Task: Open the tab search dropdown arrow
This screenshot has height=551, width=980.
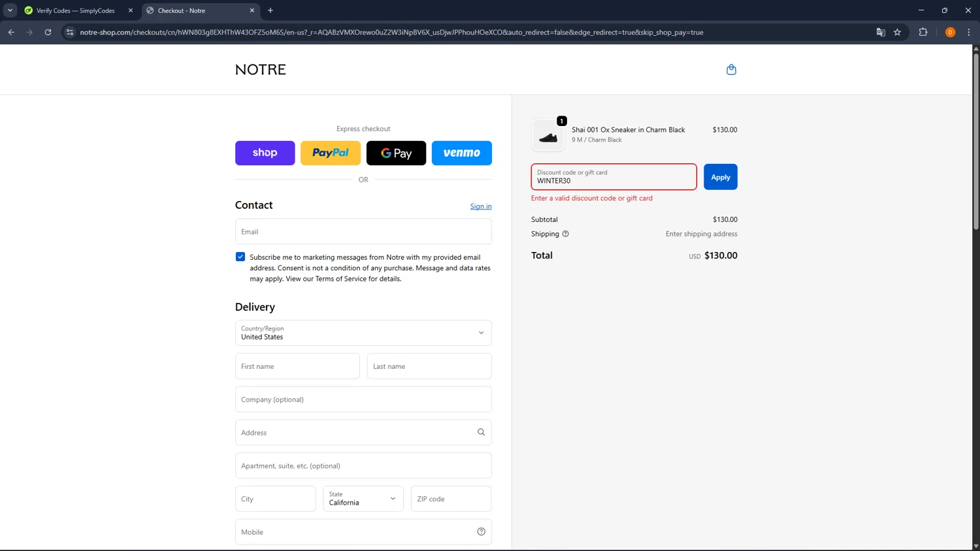Action: click(10, 10)
